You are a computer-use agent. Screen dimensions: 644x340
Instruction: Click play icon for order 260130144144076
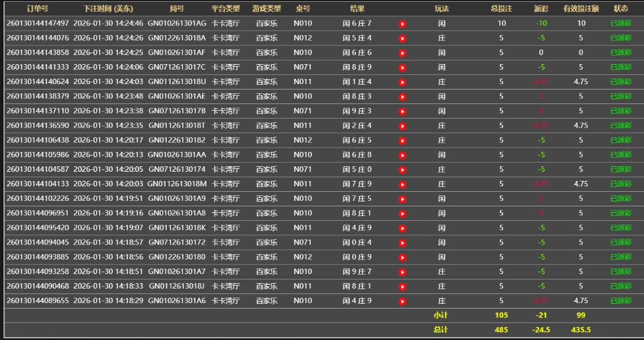point(402,38)
